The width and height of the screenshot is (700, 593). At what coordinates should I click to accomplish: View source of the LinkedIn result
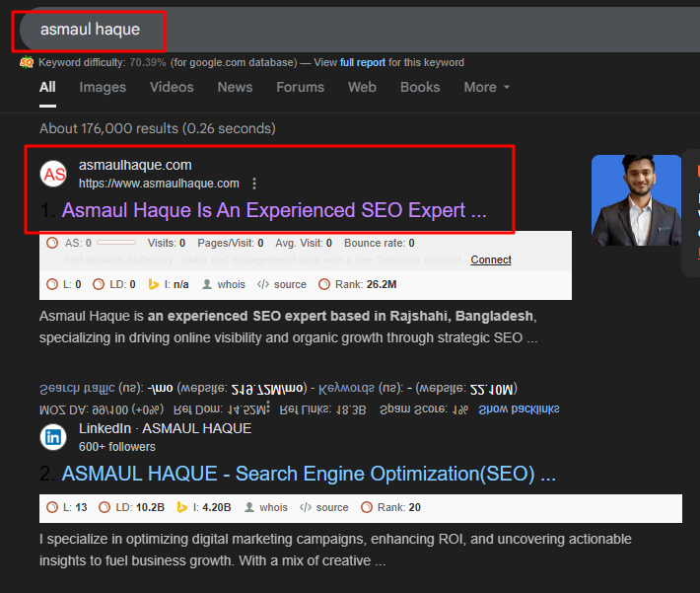point(324,507)
